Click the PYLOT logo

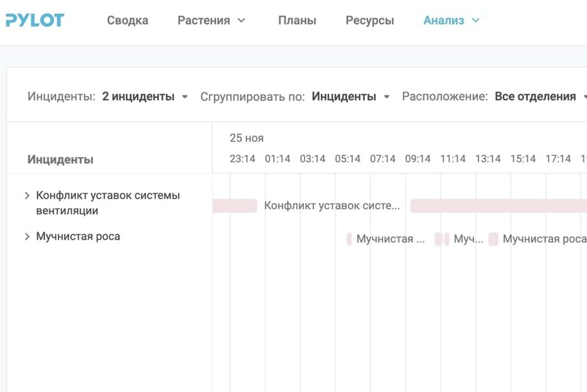coord(34,19)
